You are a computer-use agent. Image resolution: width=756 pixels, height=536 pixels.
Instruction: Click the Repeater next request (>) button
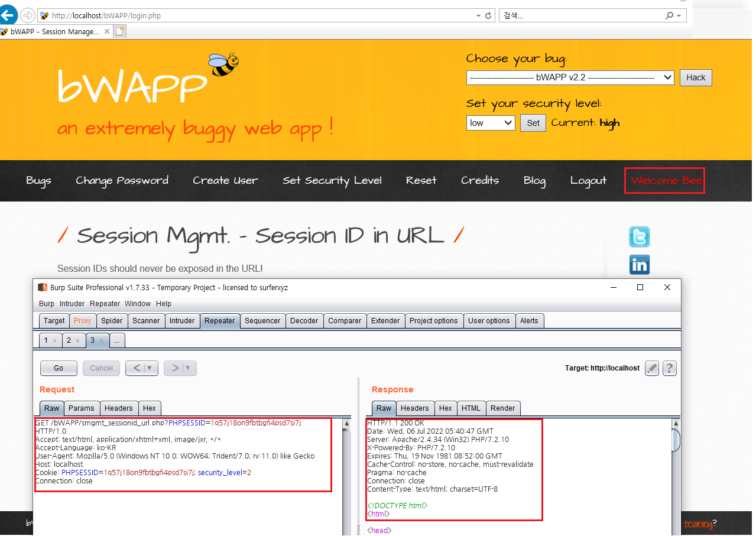click(x=175, y=368)
